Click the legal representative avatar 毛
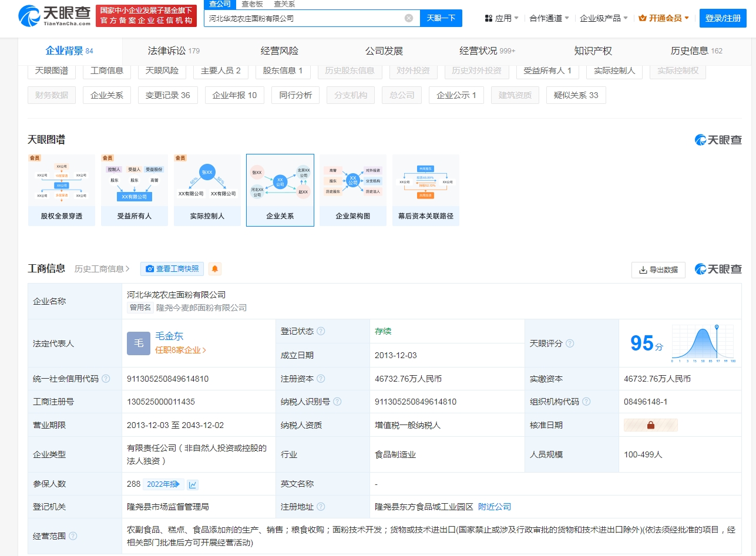The image size is (756, 556). pos(139,343)
